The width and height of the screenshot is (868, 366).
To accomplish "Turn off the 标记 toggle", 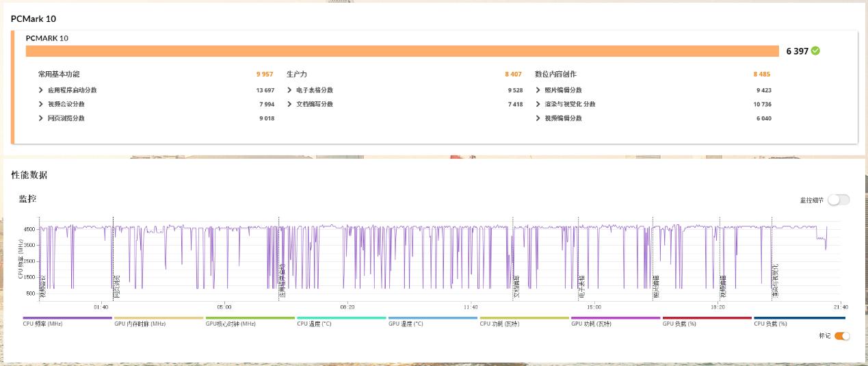I will point(842,336).
